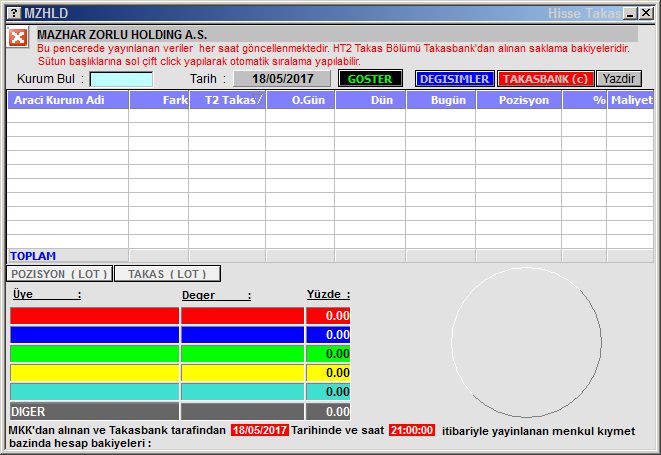Open the DEGISIMLER view
The image size is (661, 455).
454,79
